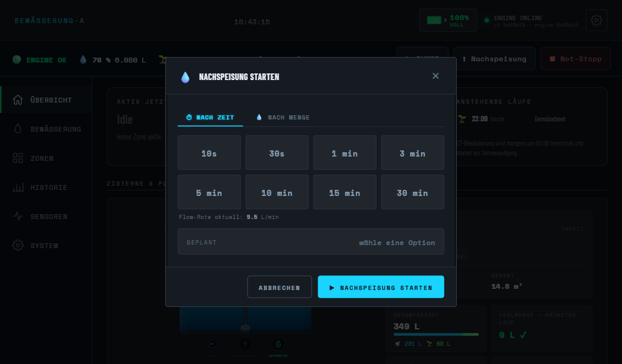Click the clock showing 18:43:15
622x364 pixels.
252,22
